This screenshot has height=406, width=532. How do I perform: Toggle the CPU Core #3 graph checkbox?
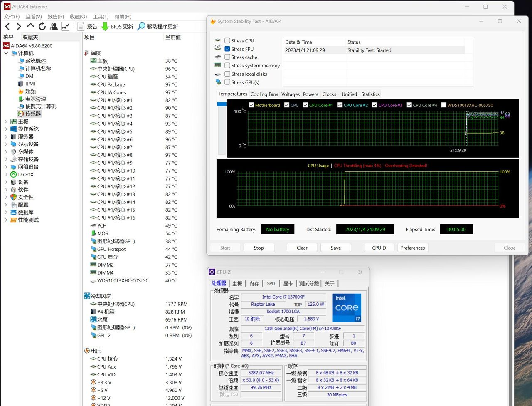[374, 105]
